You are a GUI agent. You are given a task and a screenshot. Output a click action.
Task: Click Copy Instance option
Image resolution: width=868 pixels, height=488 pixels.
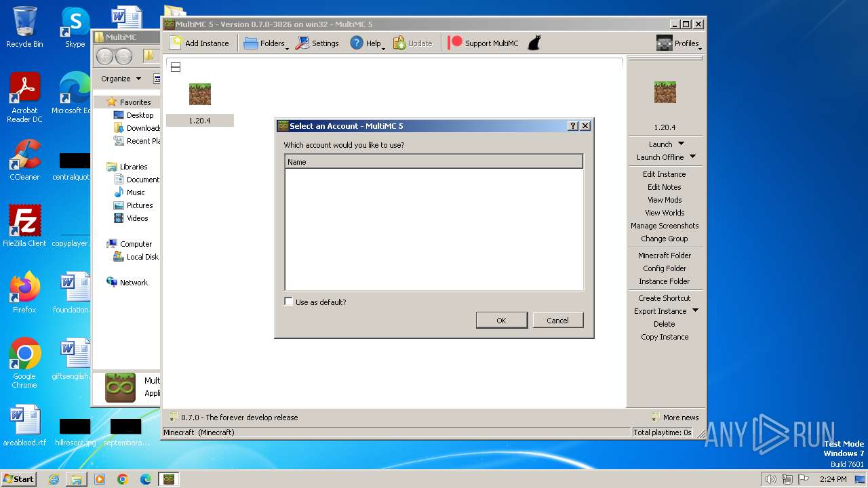[x=665, y=337]
